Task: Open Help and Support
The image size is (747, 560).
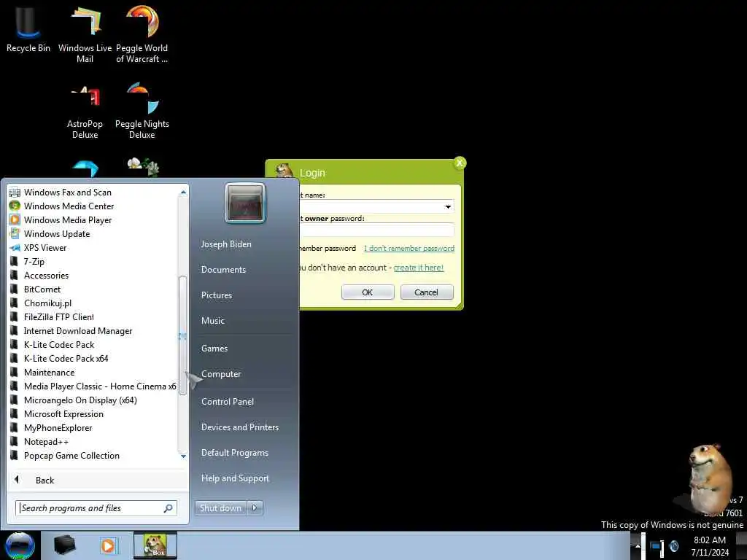Action: pos(235,478)
